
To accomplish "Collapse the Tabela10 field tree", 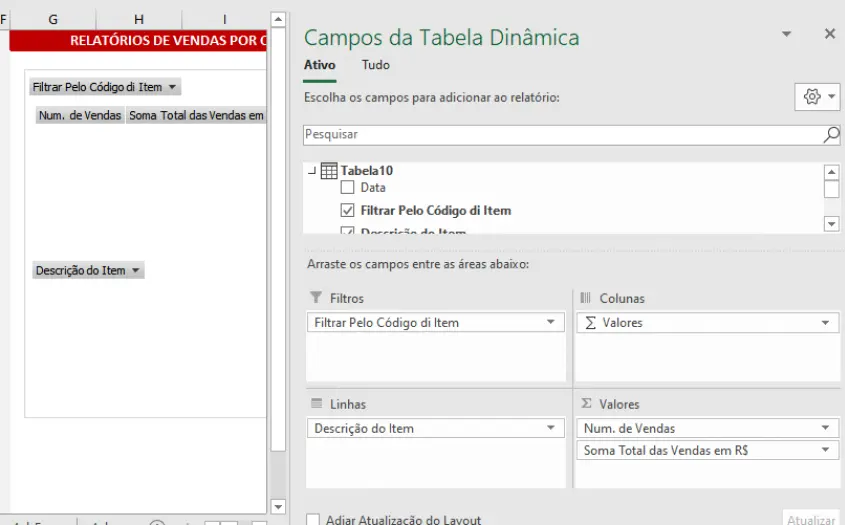I will point(311,170).
